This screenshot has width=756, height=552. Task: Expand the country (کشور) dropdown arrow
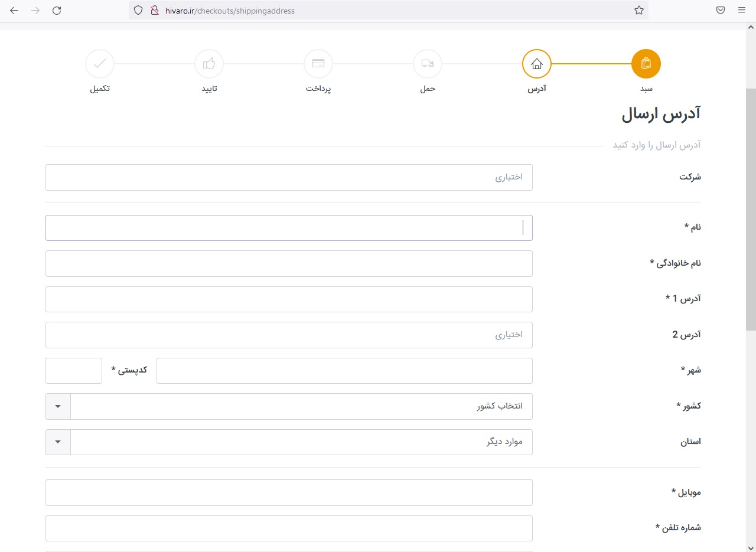coord(58,406)
